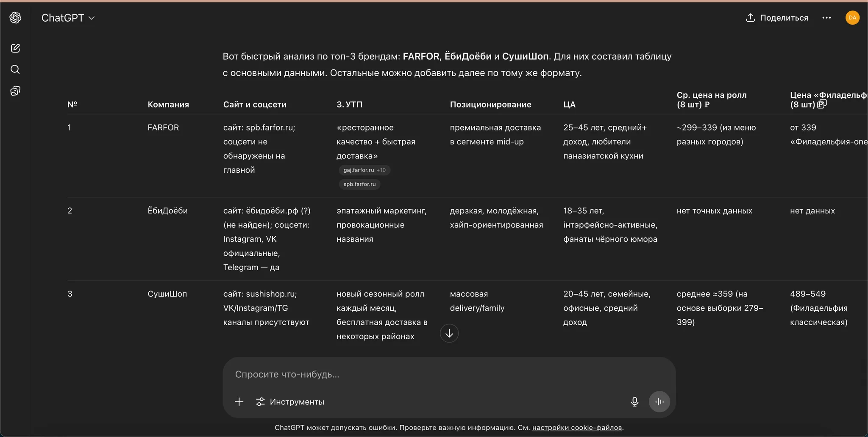Click the новый сезонный ролл cell
Viewport: 868px width, 437px height.
(x=382, y=315)
